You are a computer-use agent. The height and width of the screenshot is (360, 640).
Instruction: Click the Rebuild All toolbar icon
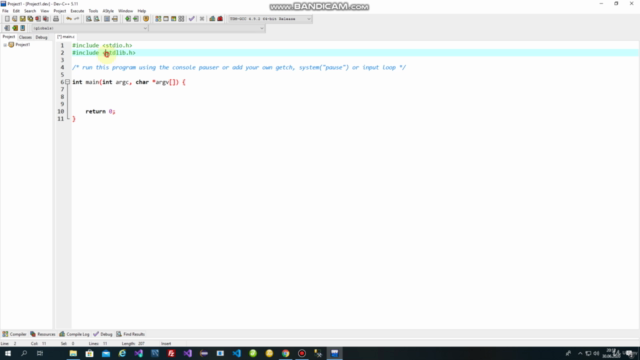[x=181, y=19]
